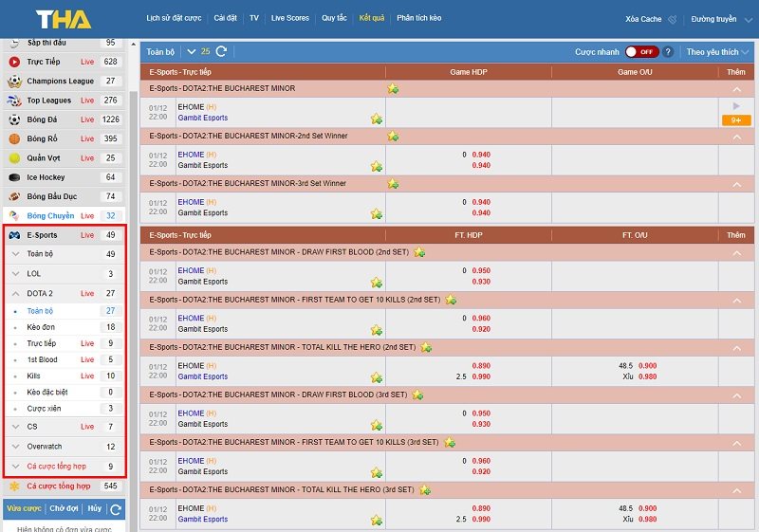The width and height of the screenshot is (759, 532).
Task: Click the Champions League ball icon
Action: click(x=14, y=82)
